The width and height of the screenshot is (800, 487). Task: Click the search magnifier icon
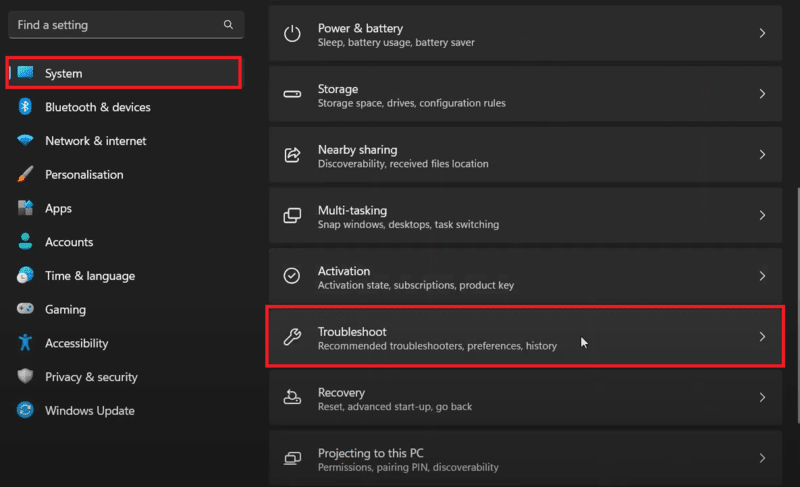pyautogui.click(x=229, y=24)
